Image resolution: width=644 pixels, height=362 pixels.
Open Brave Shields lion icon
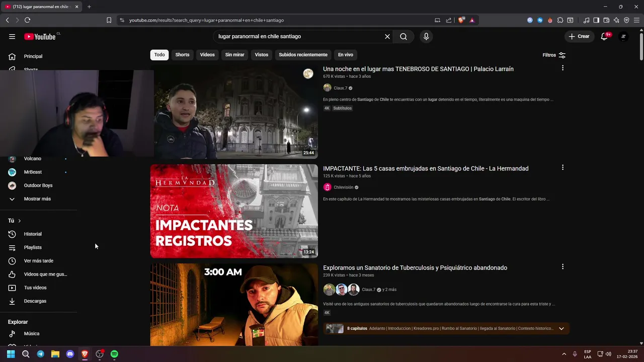pyautogui.click(x=461, y=20)
